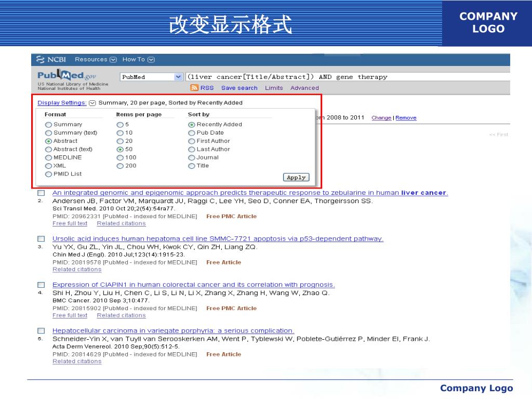
Task: Sort by First Author
Action: pos(192,141)
